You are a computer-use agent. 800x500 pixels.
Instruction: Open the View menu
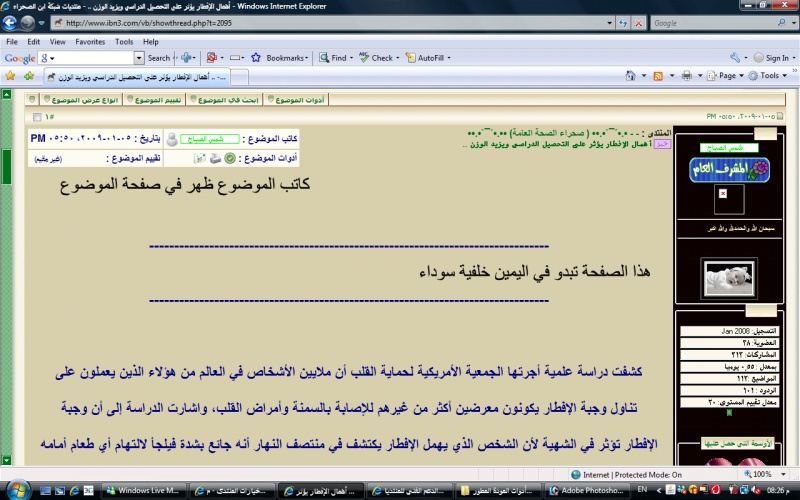click(x=57, y=42)
